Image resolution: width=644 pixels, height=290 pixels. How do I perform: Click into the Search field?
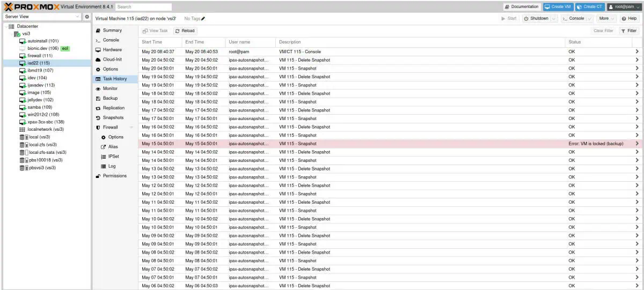click(x=143, y=7)
